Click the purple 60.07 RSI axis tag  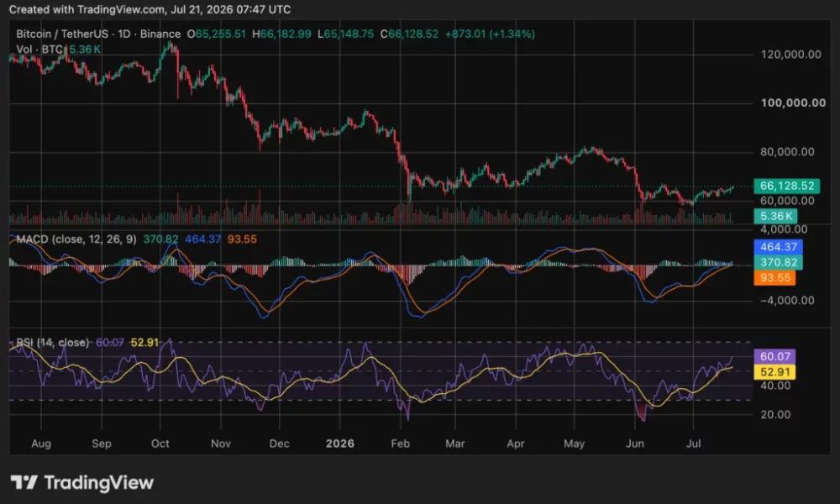pyautogui.click(x=774, y=356)
